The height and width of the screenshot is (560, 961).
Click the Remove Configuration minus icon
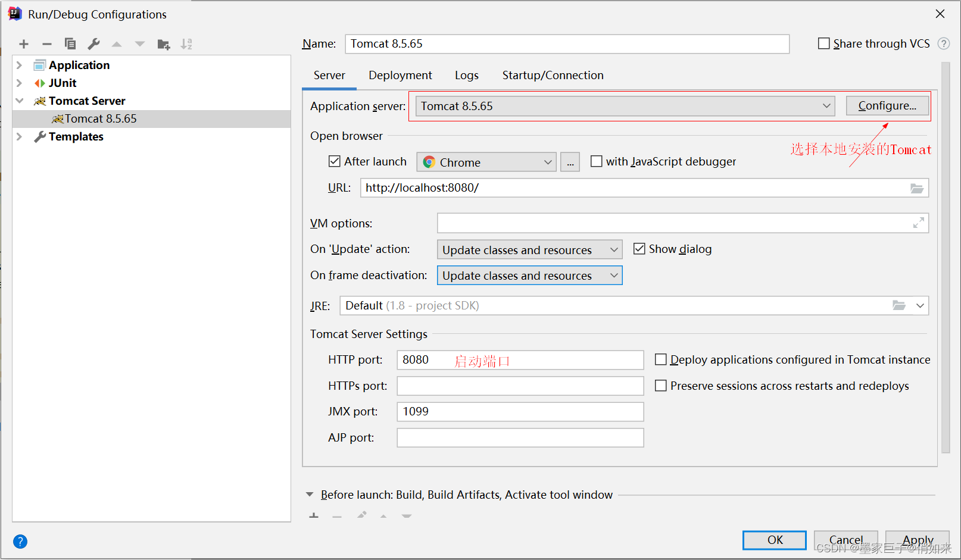47,44
